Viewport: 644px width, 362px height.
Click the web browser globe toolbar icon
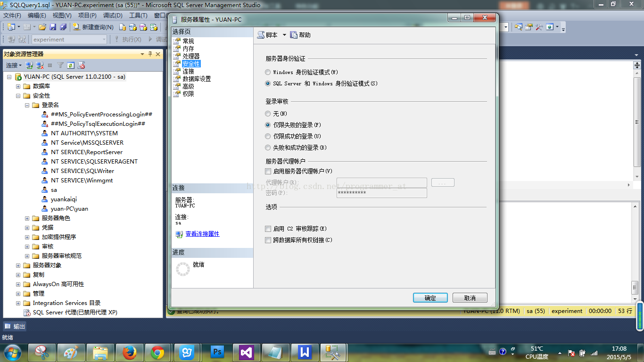click(550, 27)
